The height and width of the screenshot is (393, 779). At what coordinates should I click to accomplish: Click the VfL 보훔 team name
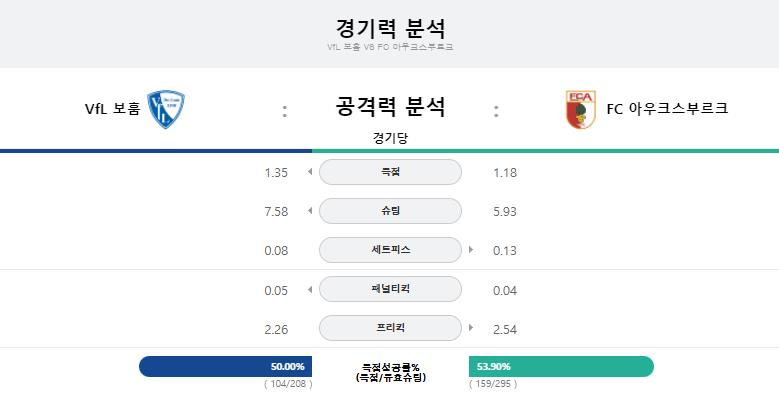click(113, 108)
